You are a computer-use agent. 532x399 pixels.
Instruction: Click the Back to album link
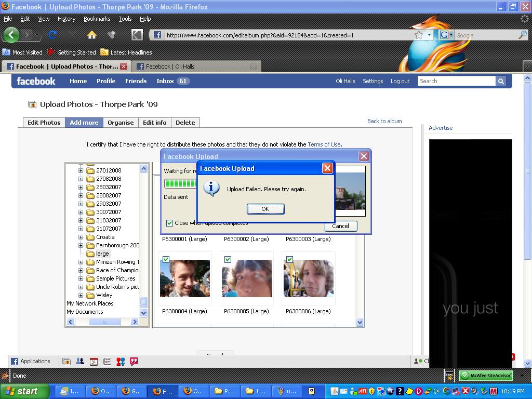point(384,121)
